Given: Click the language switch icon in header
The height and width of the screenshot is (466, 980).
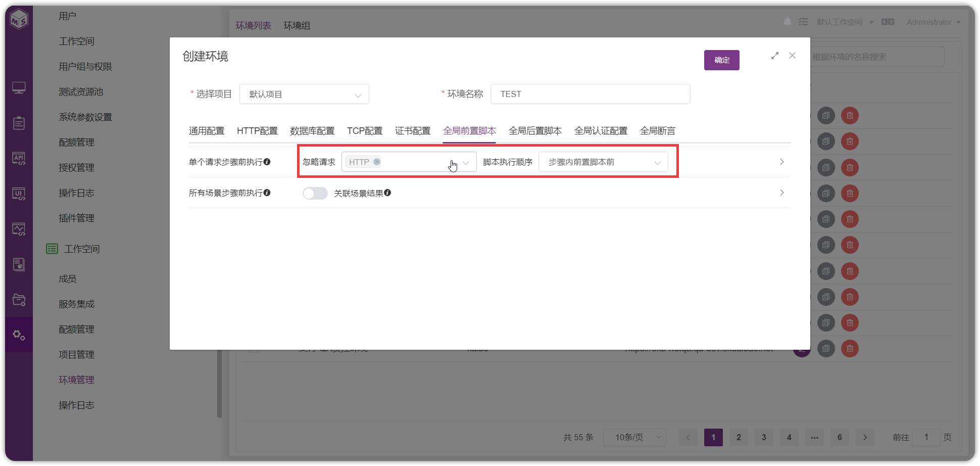Looking at the screenshot, I should [888, 22].
